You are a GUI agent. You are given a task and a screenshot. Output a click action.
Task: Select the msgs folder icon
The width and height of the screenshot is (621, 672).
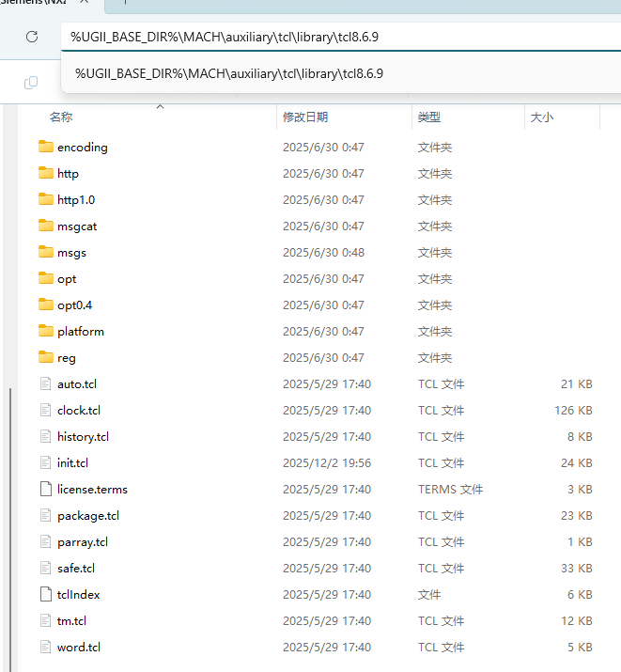tap(46, 252)
